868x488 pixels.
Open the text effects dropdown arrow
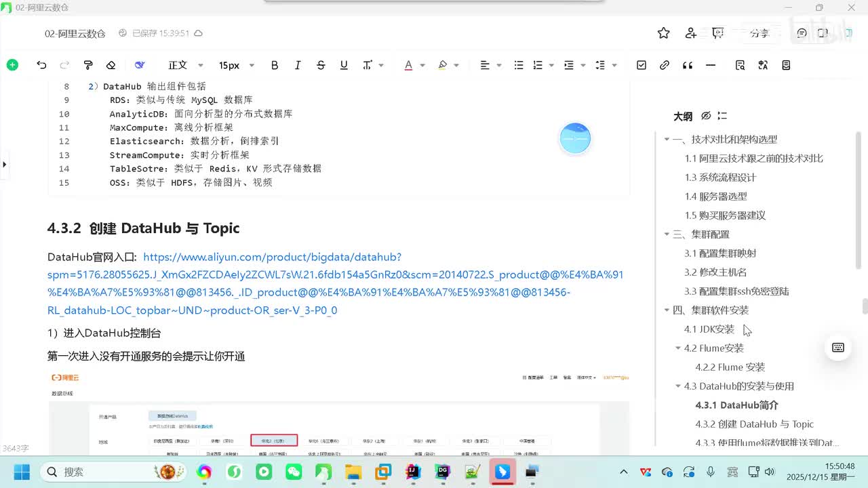pos(381,66)
